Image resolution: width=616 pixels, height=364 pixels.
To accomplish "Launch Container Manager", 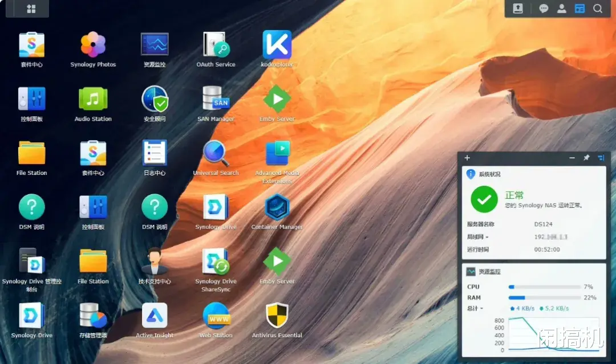I will coord(277,212).
